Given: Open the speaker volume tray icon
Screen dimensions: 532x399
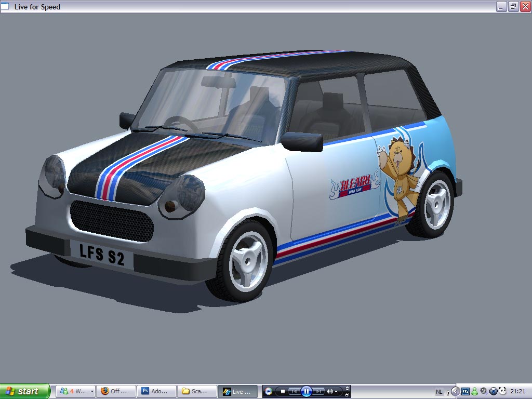Looking at the screenshot, I should click(484, 391).
